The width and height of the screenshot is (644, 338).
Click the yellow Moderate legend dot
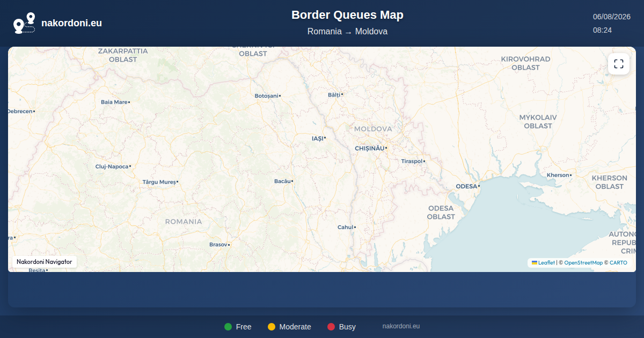[272, 327]
